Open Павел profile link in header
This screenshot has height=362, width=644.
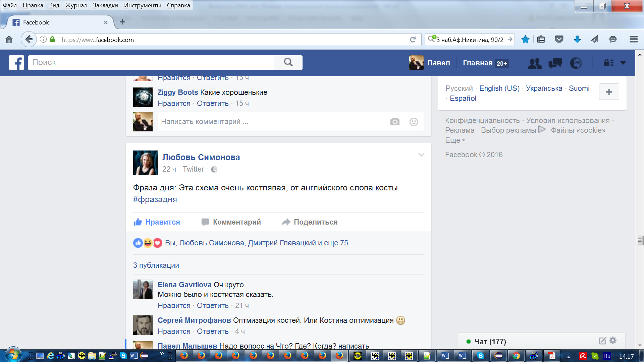pyautogui.click(x=429, y=63)
